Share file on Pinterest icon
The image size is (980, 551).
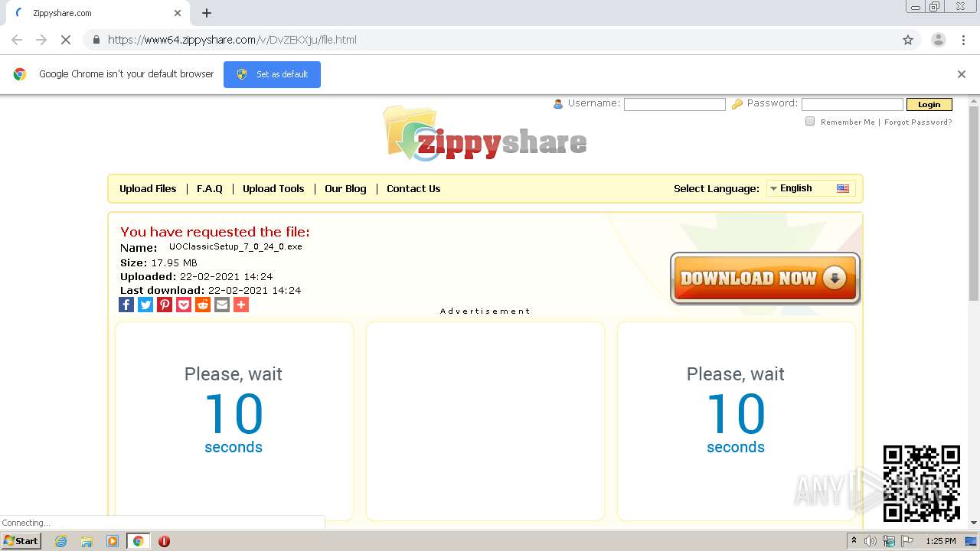coord(165,305)
